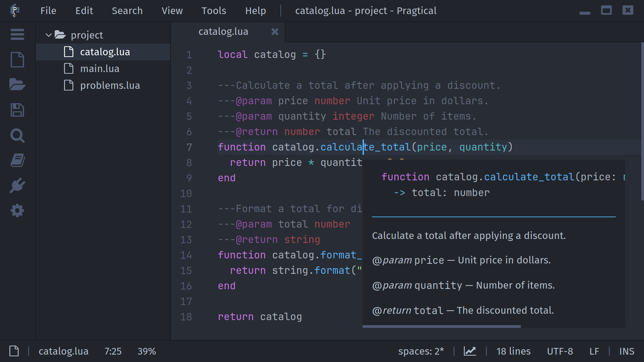The height and width of the screenshot is (362, 644).
Task: Click the document icon in status bar
Action: pos(14,351)
